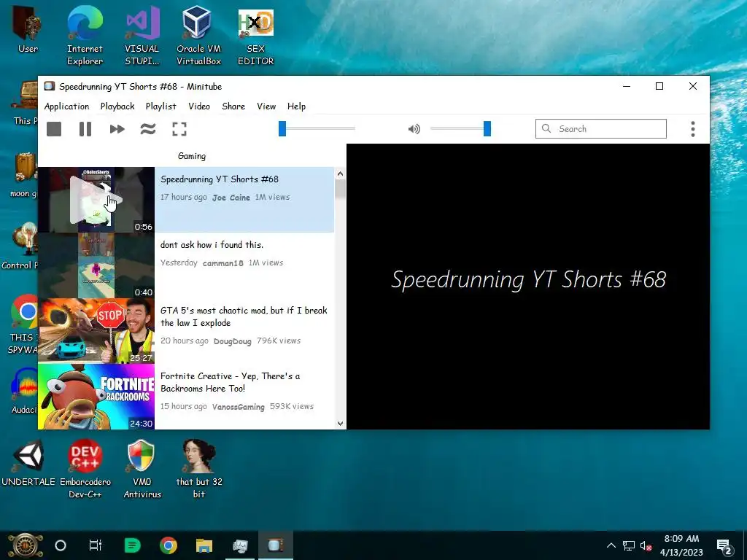Image resolution: width=747 pixels, height=560 pixels.
Task: Open the green chat app taskbar icon
Action: 132,545
